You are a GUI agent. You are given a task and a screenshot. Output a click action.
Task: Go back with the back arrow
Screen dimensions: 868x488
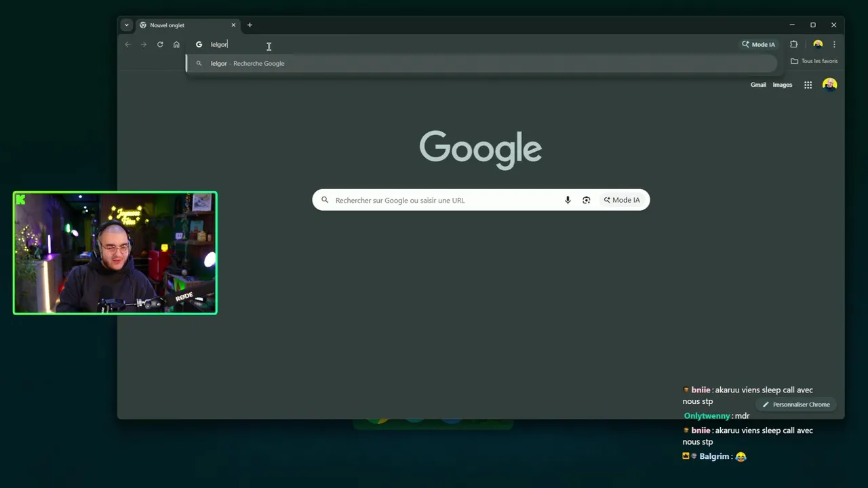[127, 45]
